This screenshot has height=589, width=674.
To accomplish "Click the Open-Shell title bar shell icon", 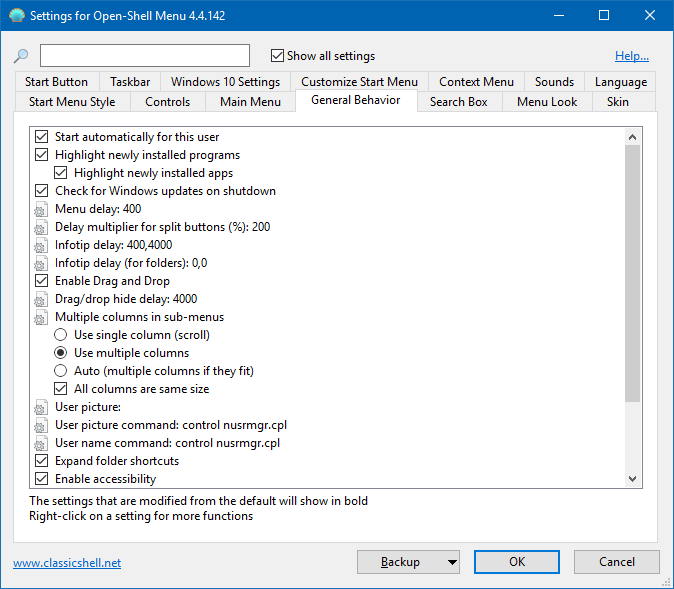I will [x=15, y=16].
